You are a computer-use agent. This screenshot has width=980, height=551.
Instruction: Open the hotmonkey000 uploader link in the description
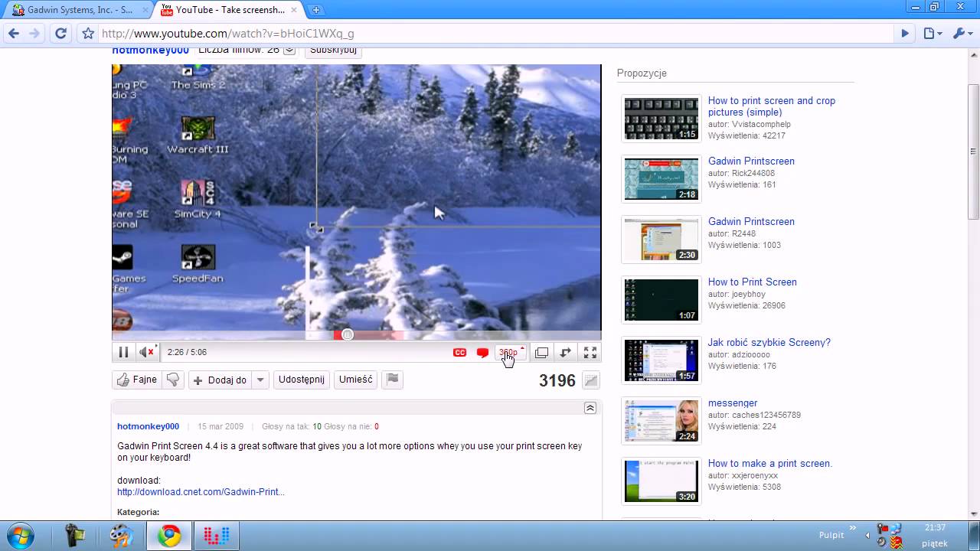click(148, 426)
